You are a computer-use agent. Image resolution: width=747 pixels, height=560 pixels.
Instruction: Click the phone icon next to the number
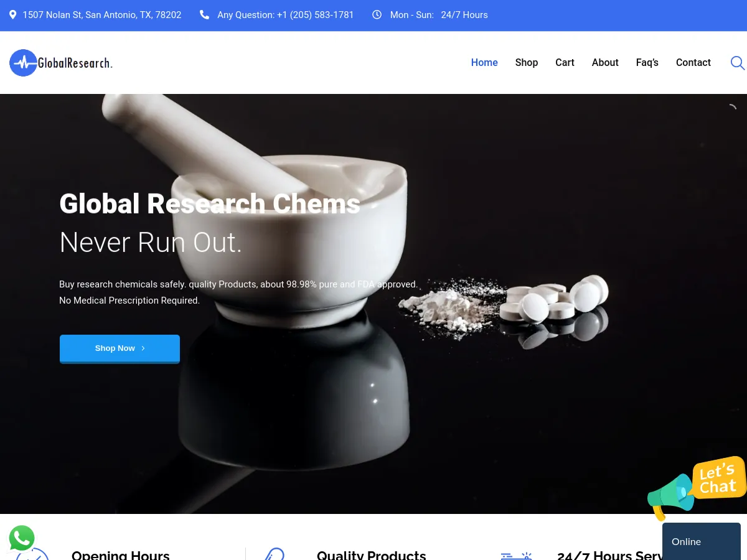point(204,14)
